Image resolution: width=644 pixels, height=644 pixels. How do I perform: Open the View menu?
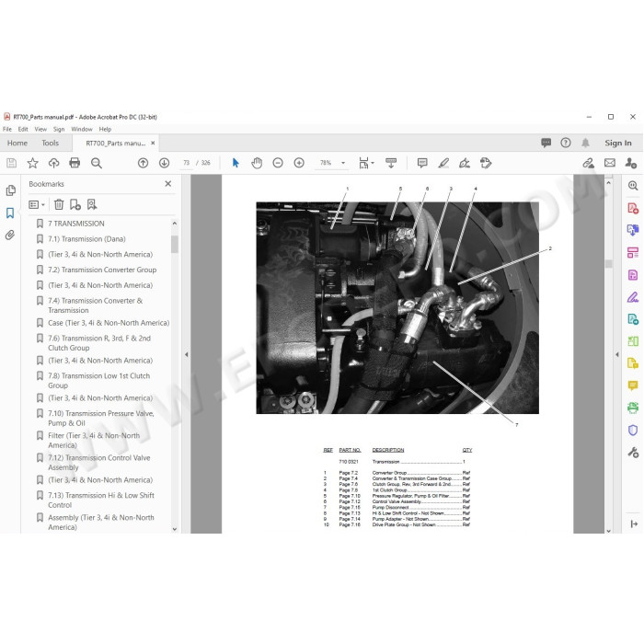coord(40,129)
